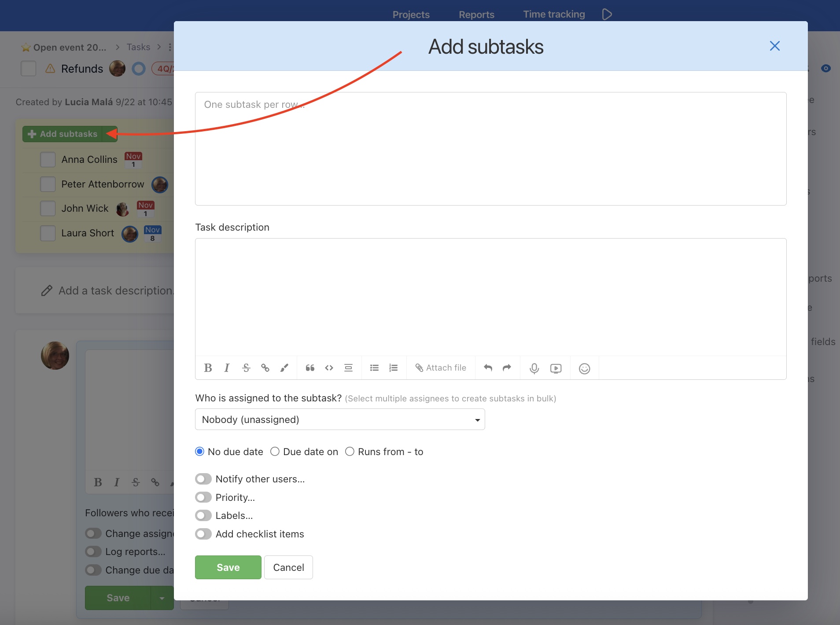
Task: Start a numbered list in description
Action: pyautogui.click(x=393, y=368)
